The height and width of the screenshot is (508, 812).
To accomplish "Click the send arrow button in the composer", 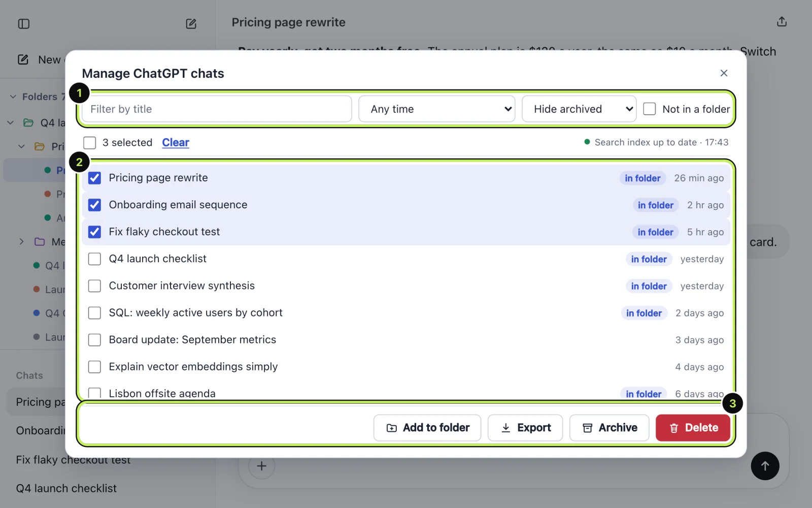I will pos(765,466).
